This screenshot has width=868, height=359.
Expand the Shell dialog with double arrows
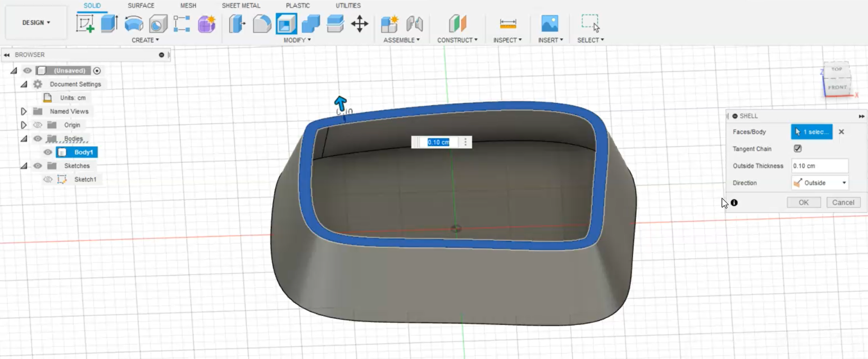[x=861, y=116]
